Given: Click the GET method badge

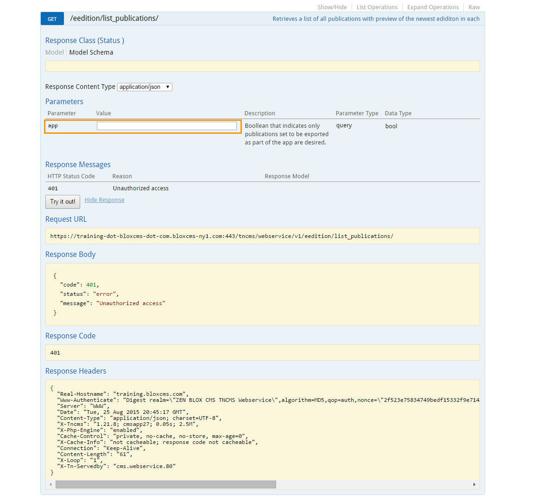Looking at the screenshot, I should point(52,19).
